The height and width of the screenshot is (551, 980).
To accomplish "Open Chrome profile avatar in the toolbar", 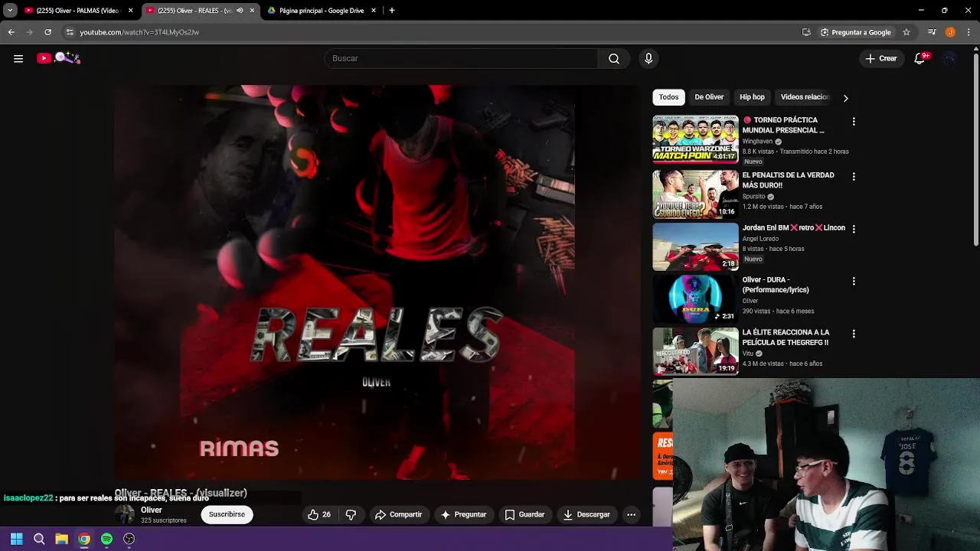I will pos(950,32).
